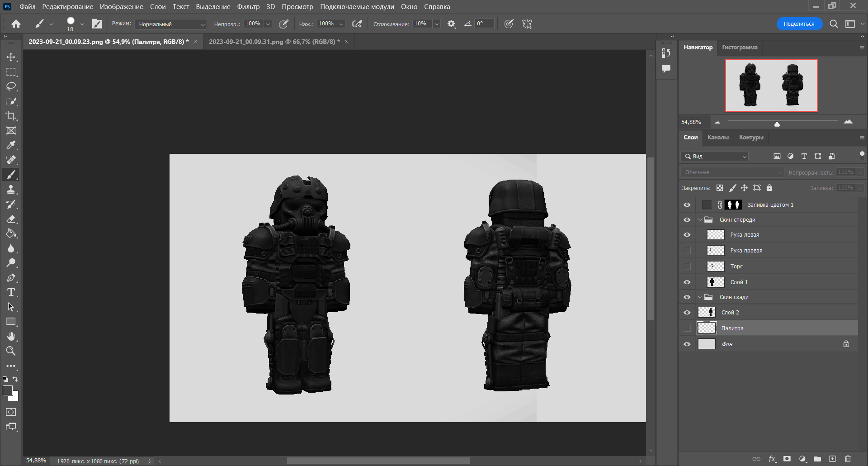
Task: Open the brush preset picker arrow
Action: coord(82,24)
